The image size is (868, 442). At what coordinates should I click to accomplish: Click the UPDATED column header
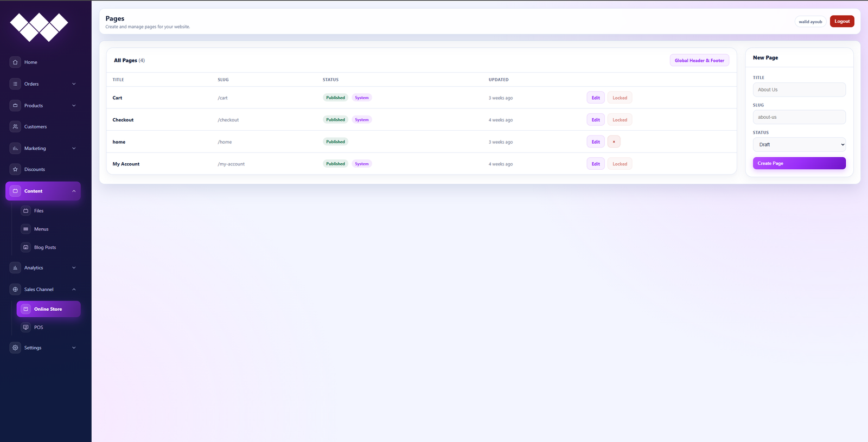click(x=499, y=80)
